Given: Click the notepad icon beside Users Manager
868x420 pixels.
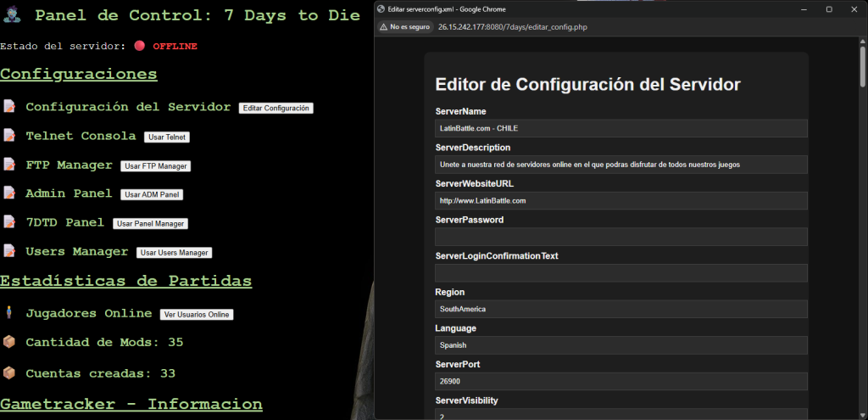Looking at the screenshot, I should pyautogui.click(x=9, y=251).
